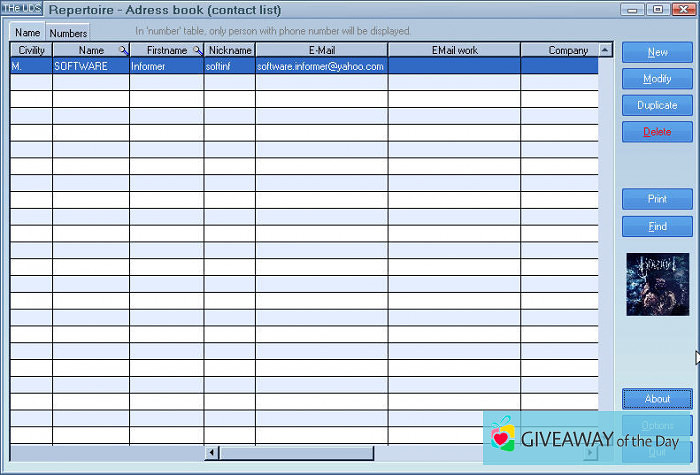
Task: Click the album artwork thumbnail
Action: pyautogui.click(x=657, y=284)
